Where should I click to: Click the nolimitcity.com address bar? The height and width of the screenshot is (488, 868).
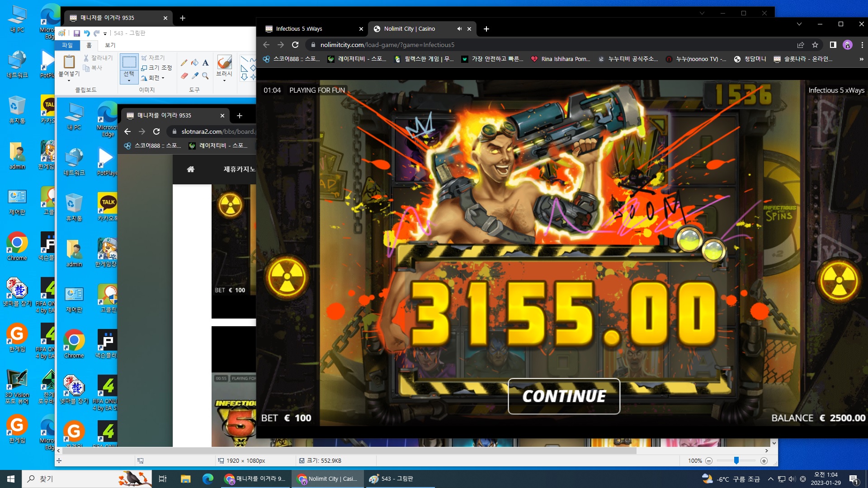(x=549, y=45)
